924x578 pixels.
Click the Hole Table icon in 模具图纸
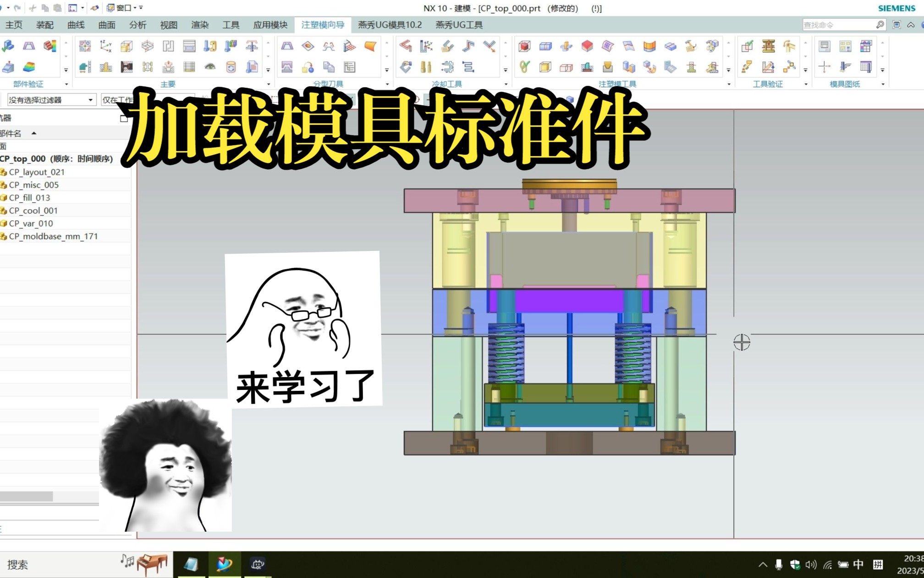click(866, 46)
